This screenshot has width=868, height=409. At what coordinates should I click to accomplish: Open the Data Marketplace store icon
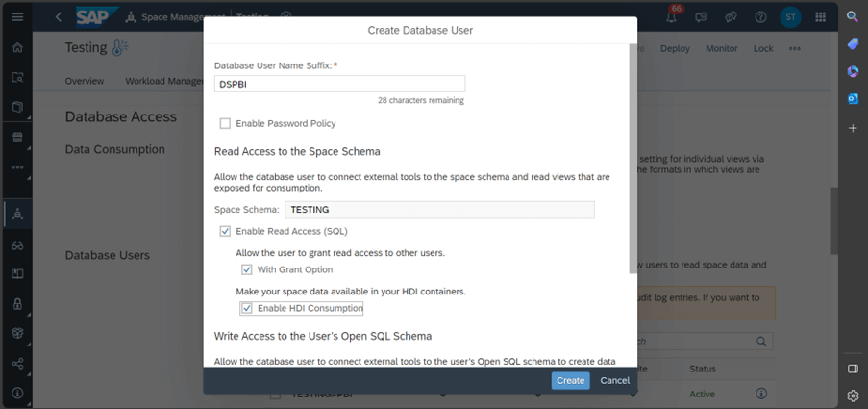click(17, 138)
